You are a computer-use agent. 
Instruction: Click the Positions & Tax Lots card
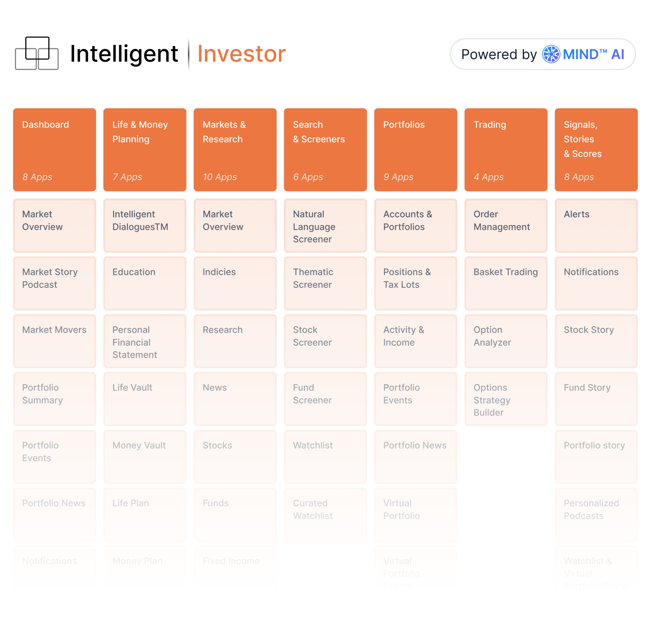point(416,283)
